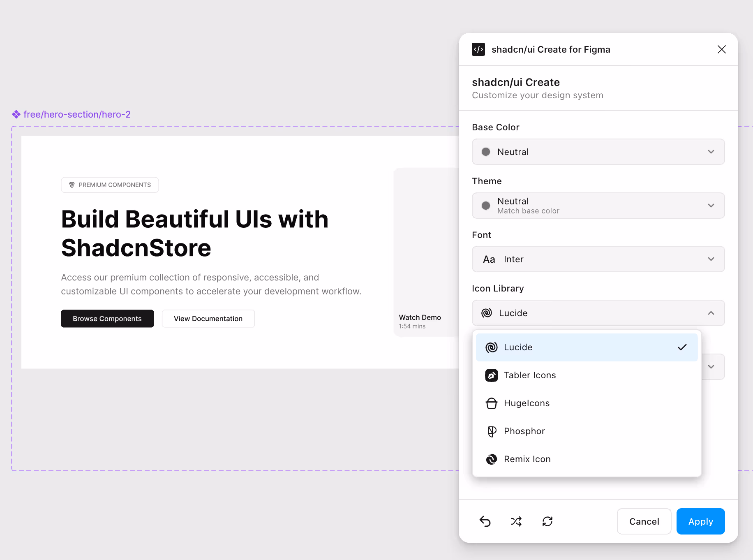This screenshot has height=560, width=753.
Task: Click the "1:54 mins" duration text
Action: (x=412, y=326)
